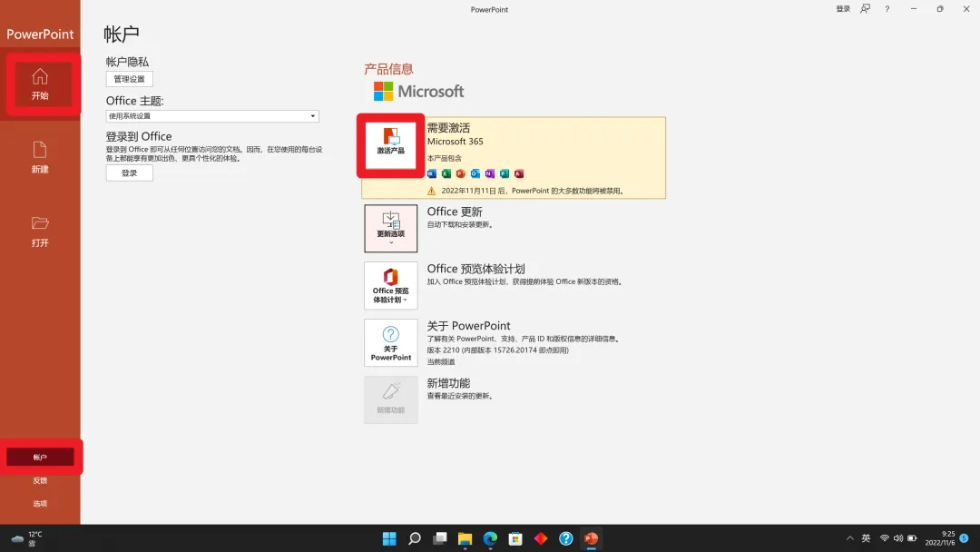Select 打开 in the sidebar
Viewport: 980px width, 552px height.
tap(40, 232)
